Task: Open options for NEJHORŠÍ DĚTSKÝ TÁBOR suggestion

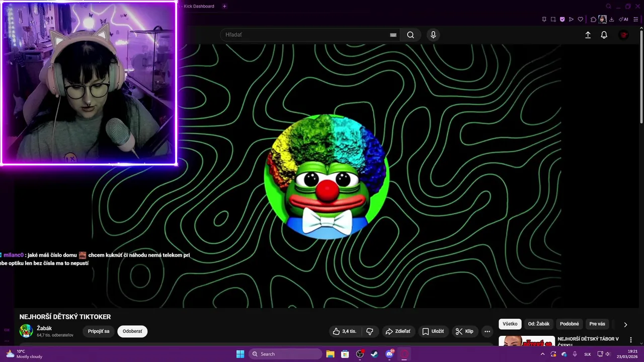Action: pyautogui.click(x=631, y=340)
